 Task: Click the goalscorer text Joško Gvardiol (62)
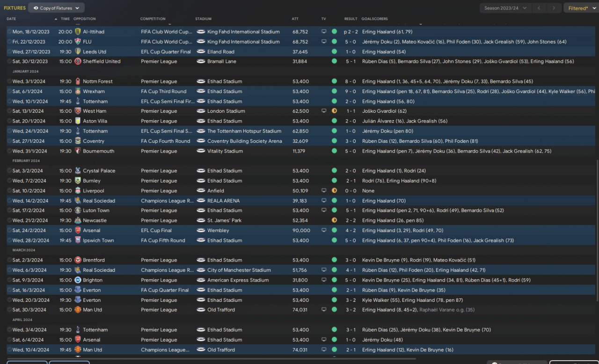pyautogui.click(x=384, y=111)
